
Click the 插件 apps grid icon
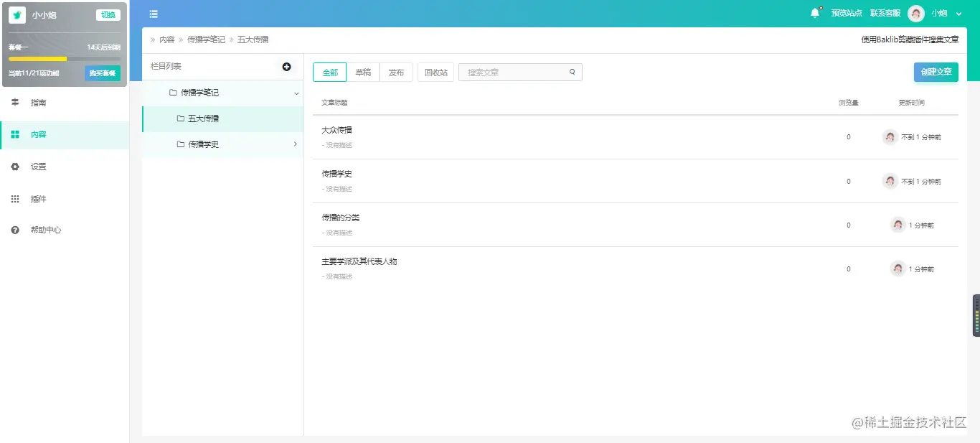point(15,199)
